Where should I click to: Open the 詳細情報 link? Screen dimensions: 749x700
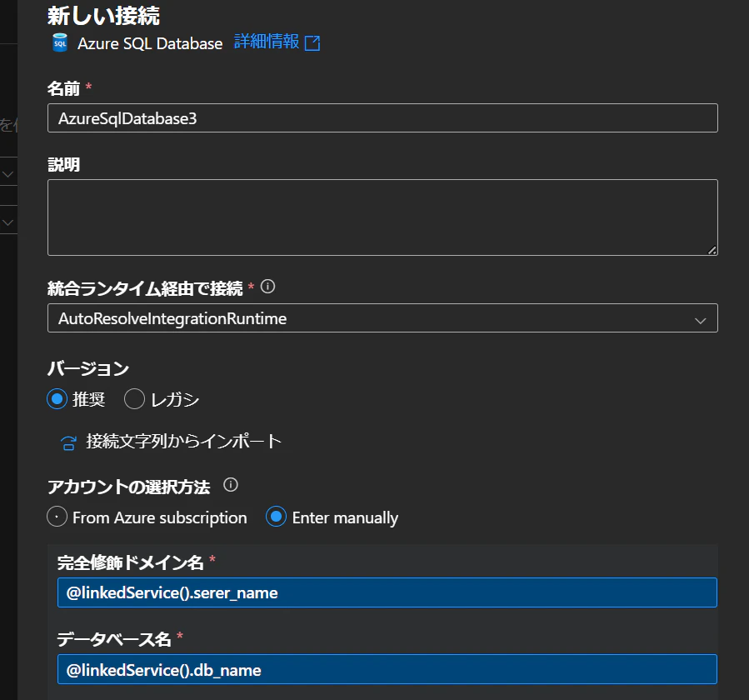267,42
